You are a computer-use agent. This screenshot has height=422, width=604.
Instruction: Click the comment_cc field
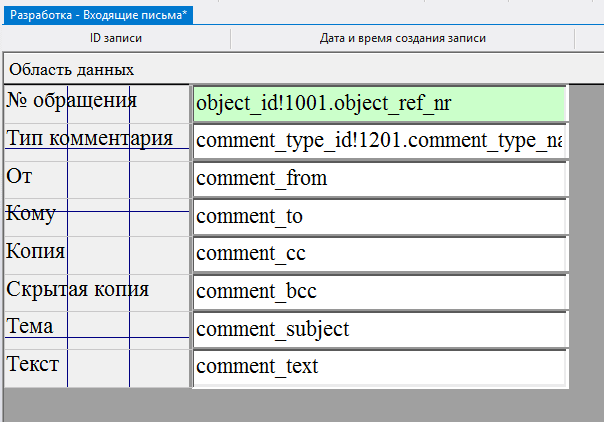pos(379,254)
